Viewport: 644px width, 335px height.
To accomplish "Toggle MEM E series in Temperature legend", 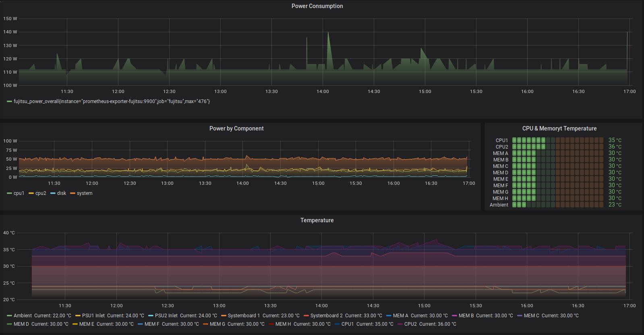I will point(87,324).
